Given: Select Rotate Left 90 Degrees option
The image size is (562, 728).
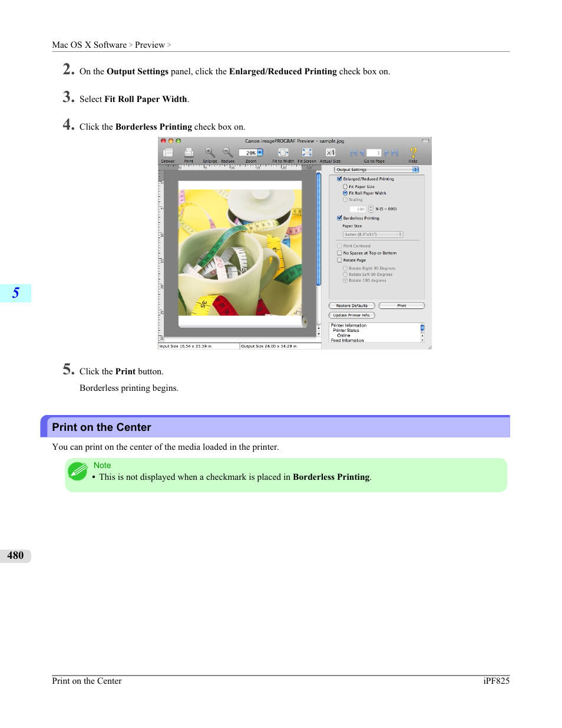Looking at the screenshot, I should 345,274.
